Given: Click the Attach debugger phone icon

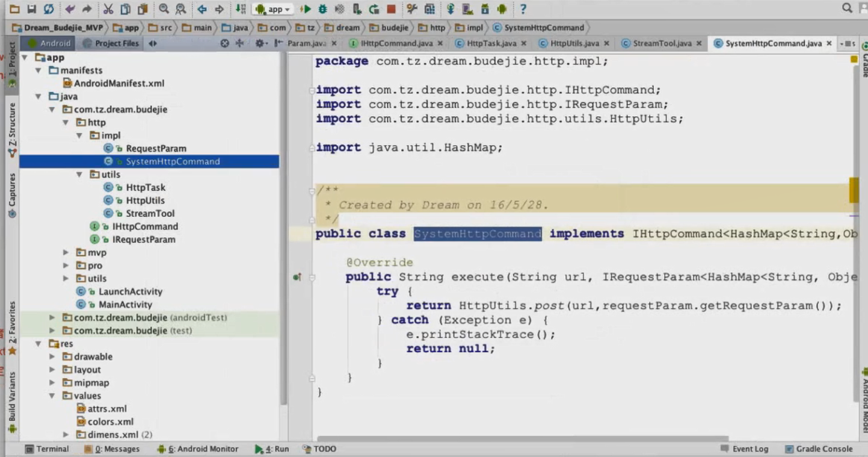Looking at the screenshot, I should pyautogui.click(x=357, y=9).
